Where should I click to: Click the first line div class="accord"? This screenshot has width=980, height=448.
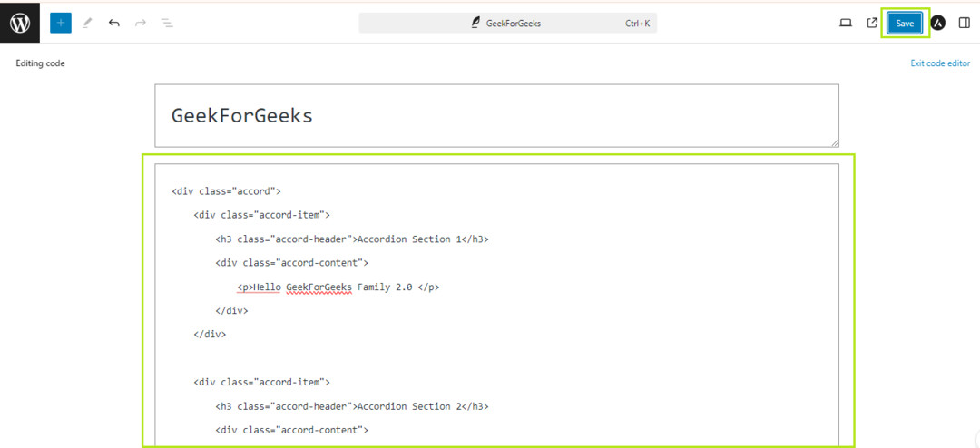(x=226, y=191)
